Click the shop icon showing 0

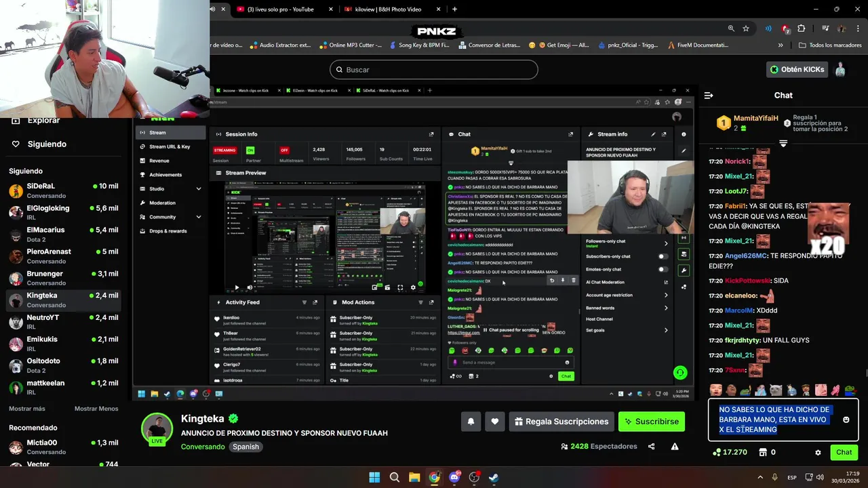tap(763, 452)
